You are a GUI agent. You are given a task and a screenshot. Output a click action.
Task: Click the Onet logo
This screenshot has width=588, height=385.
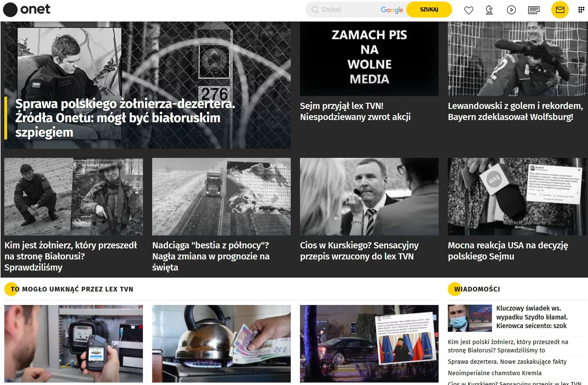click(x=26, y=10)
